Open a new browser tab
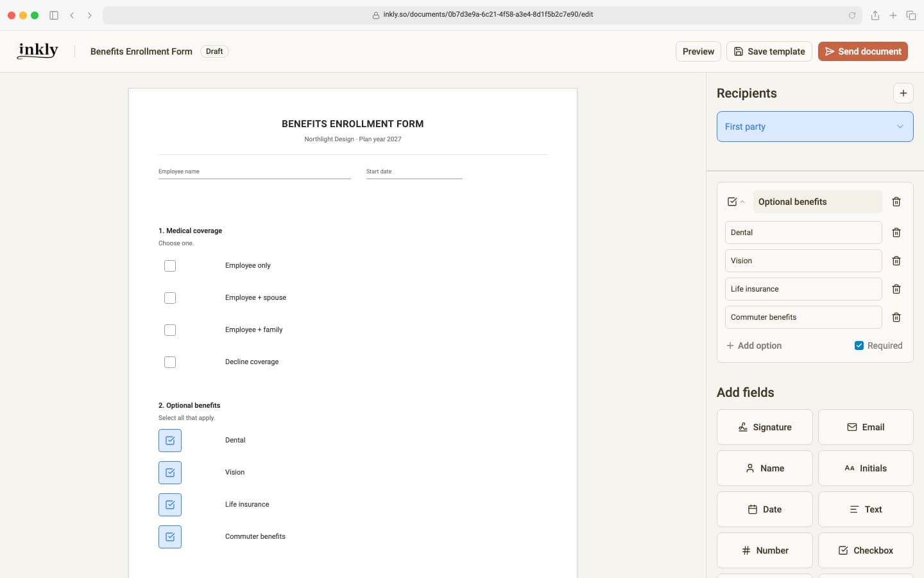Image resolution: width=924 pixels, height=578 pixels. point(893,15)
